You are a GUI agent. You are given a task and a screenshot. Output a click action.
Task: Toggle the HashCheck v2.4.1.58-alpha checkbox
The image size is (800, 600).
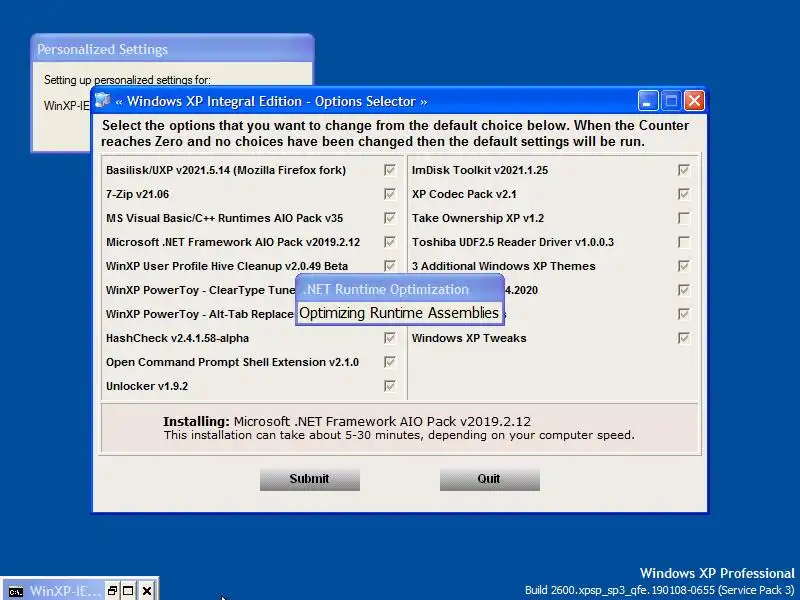tap(390, 338)
